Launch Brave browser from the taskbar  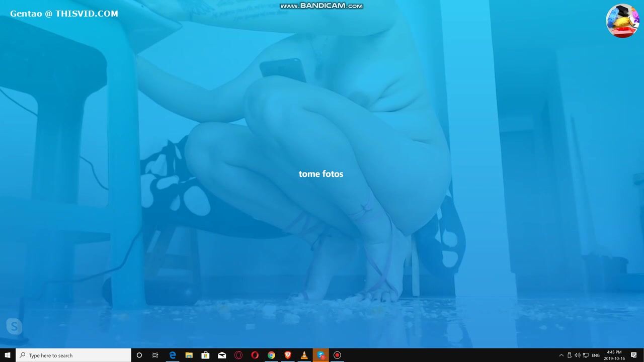(x=288, y=355)
